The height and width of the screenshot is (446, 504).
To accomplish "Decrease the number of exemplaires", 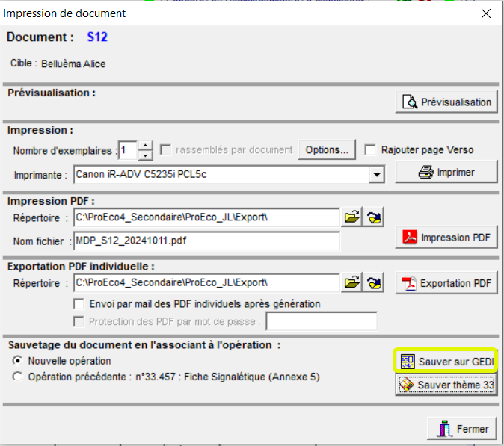I will point(146,155).
